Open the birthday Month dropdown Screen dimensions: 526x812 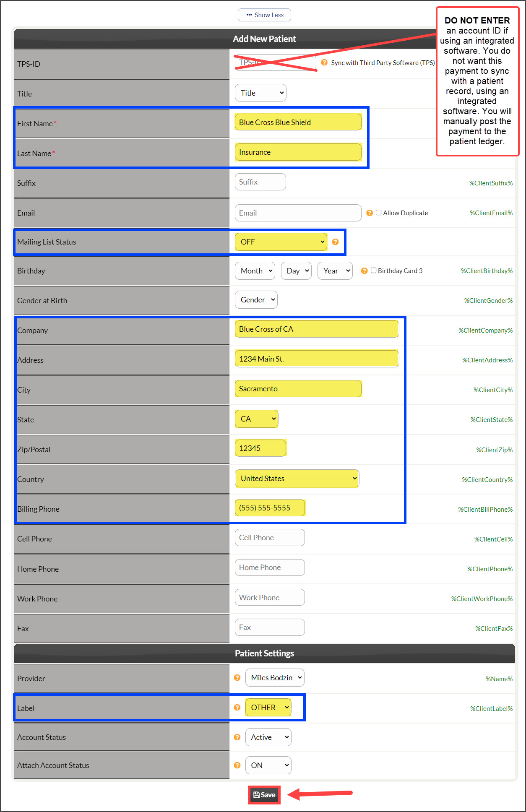[255, 271]
